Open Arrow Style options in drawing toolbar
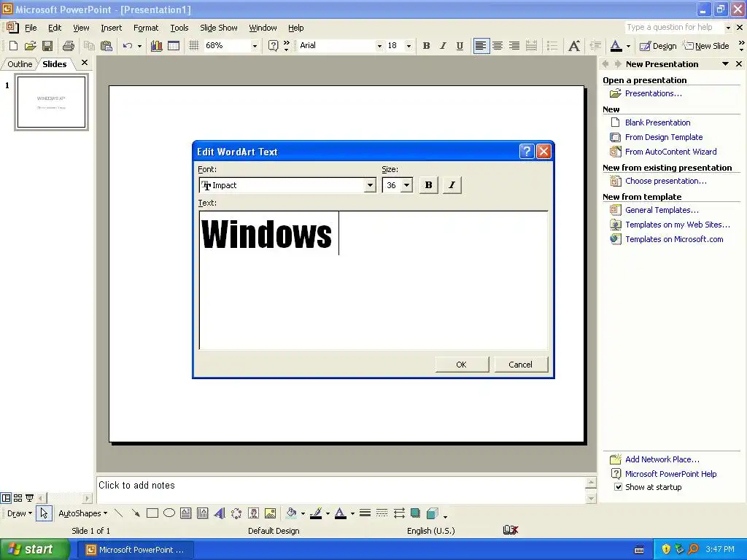Viewport: 747px width, 560px height. [399, 513]
